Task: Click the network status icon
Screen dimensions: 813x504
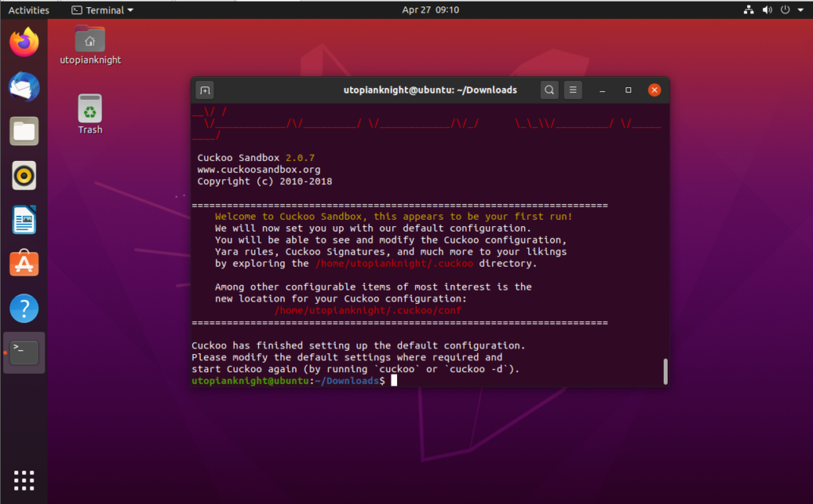Action: pyautogui.click(x=749, y=10)
